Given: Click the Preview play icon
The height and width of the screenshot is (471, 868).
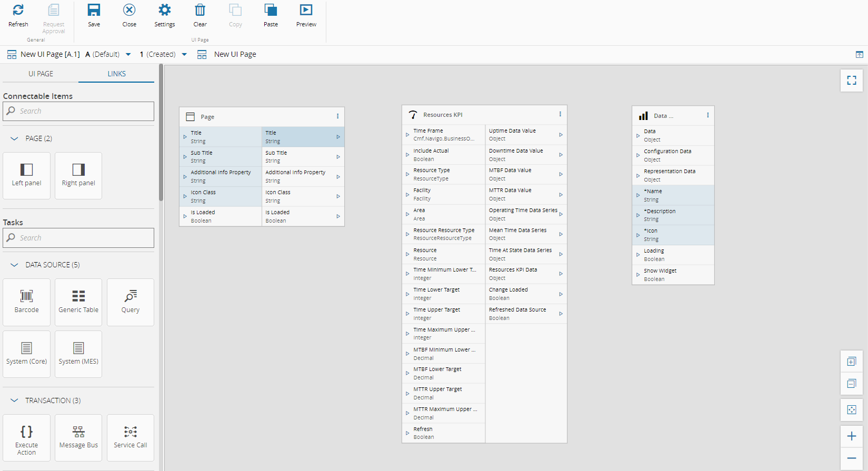Looking at the screenshot, I should tap(306, 11).
